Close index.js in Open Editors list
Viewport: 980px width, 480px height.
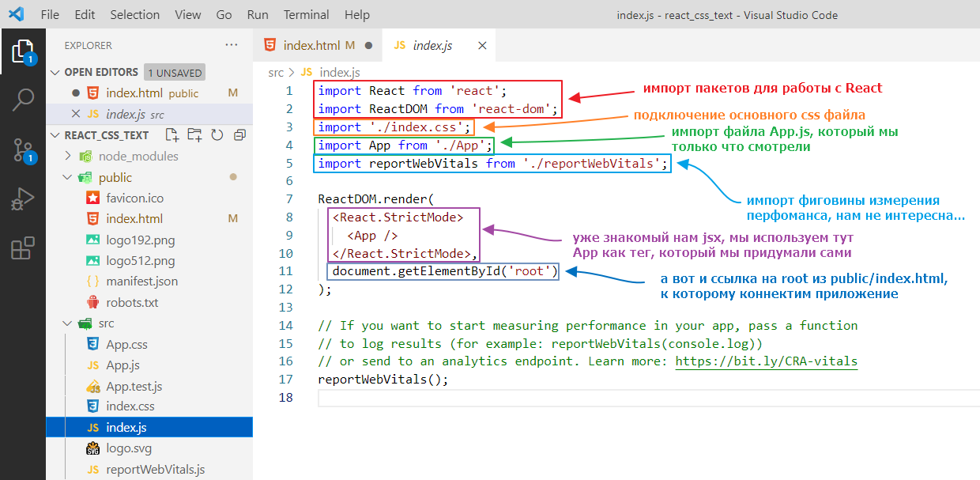click(76, 114)
